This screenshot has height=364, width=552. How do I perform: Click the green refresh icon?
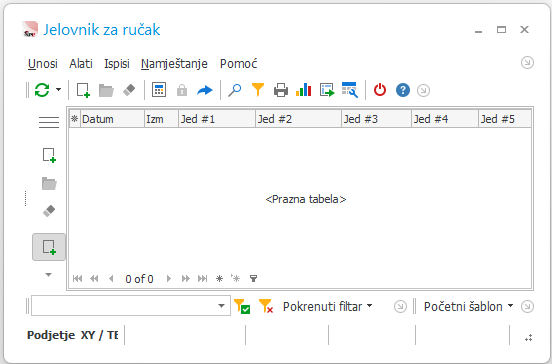pyautogui.click(x=42, y=90)
